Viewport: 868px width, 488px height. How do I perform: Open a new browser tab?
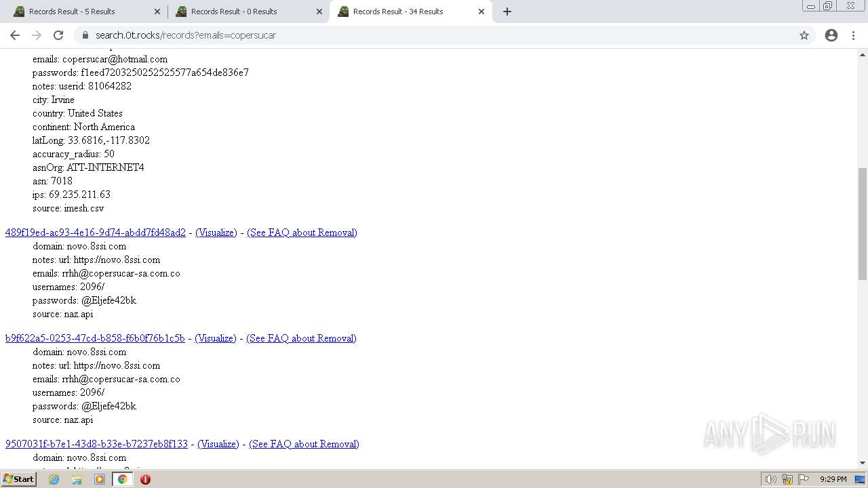[507, 12]
